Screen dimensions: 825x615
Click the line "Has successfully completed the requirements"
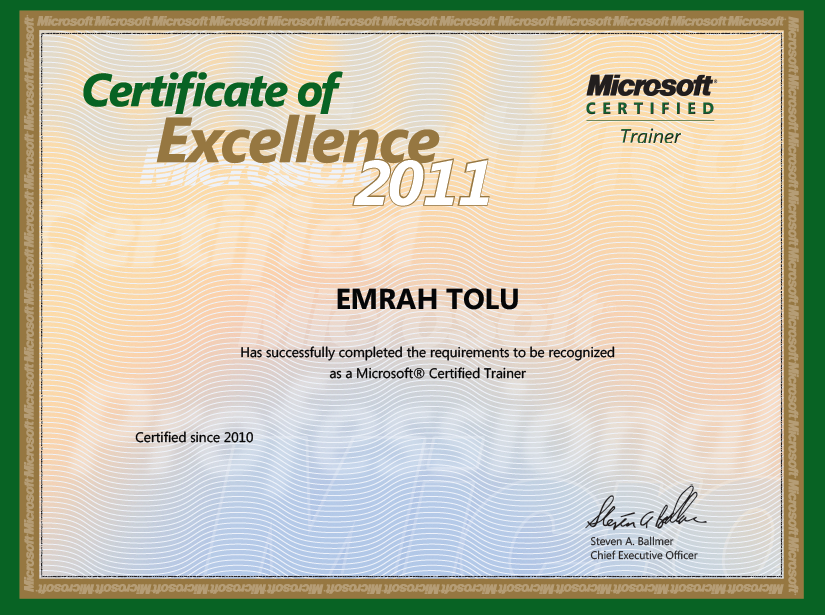pos(427,352)
